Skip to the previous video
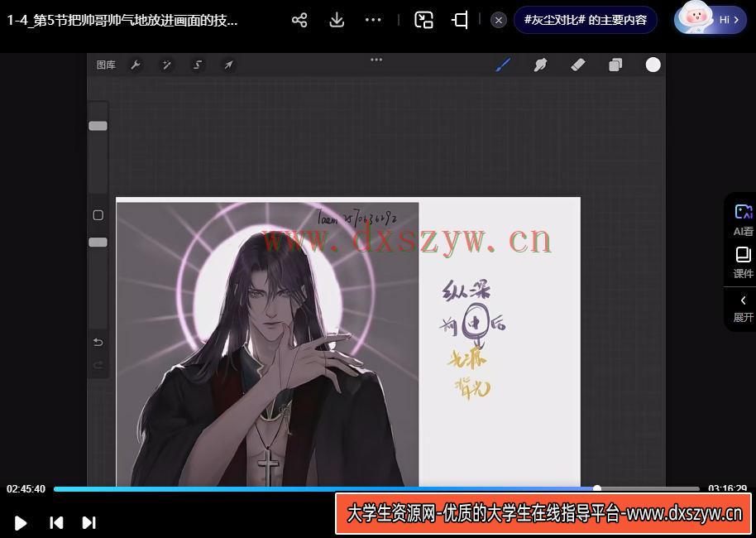The width and height of the screenshot is (756, 538). coord(56,522)
